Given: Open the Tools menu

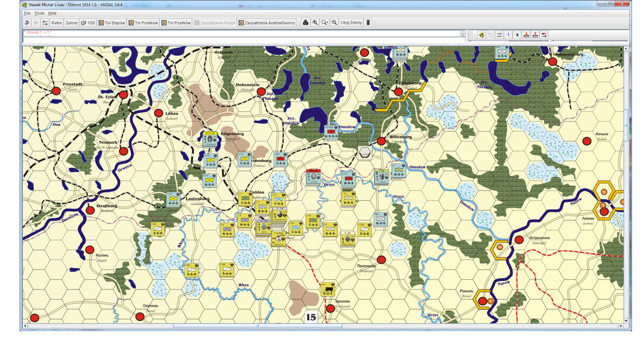Looking at the screenshot, I should [x=39, y=13].
